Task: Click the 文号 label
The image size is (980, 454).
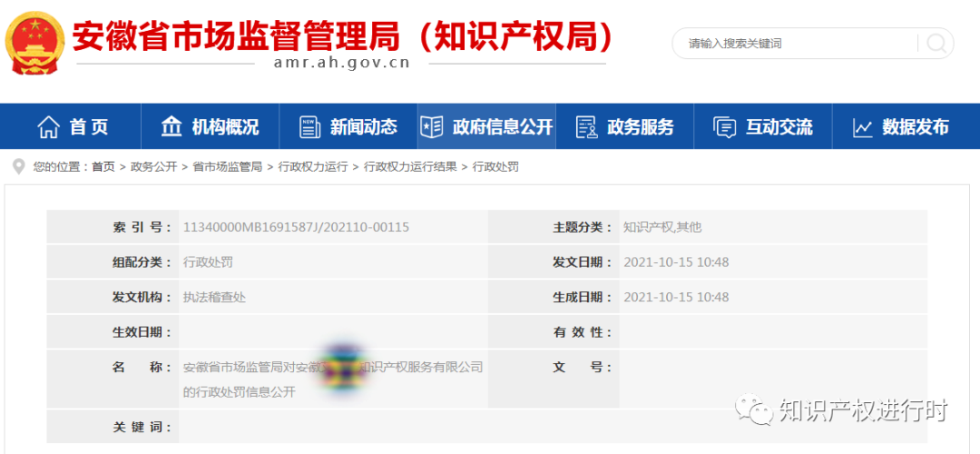Action: pyautogui.click(x=583, y=367)
